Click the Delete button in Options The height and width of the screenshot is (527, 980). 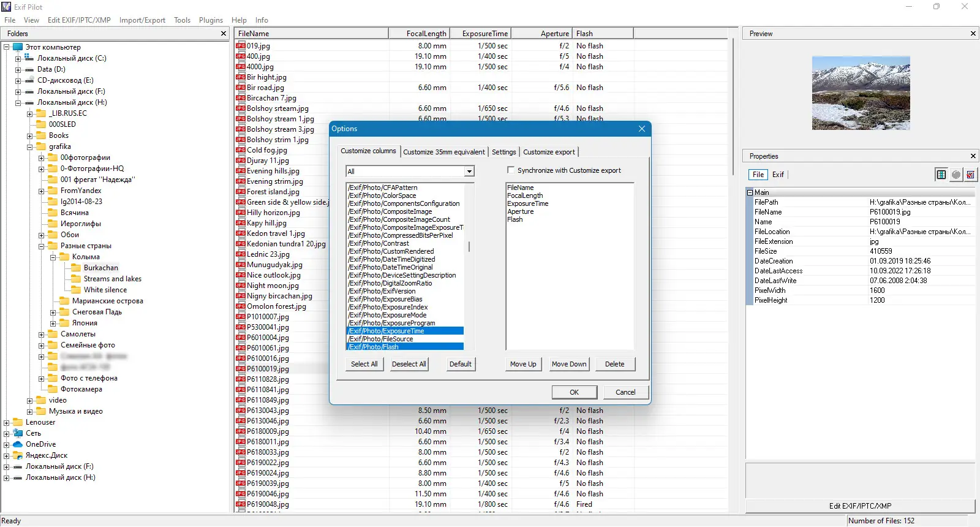pos(615,364)
